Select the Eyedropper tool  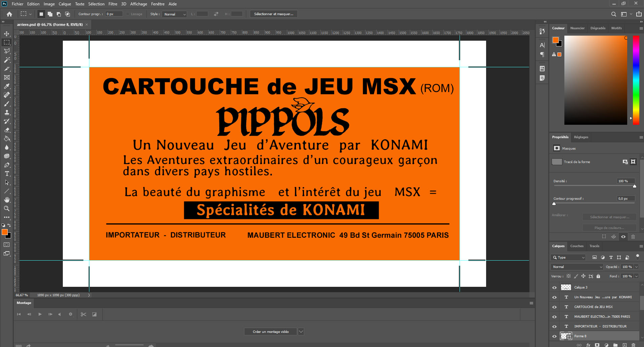pos(7,86)
